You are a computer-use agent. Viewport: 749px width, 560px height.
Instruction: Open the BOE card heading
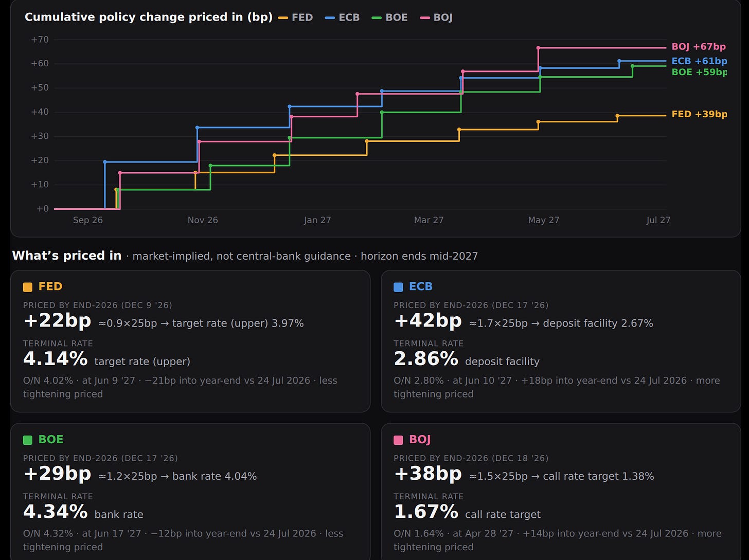pyautogui.click(x=51, y=440)
